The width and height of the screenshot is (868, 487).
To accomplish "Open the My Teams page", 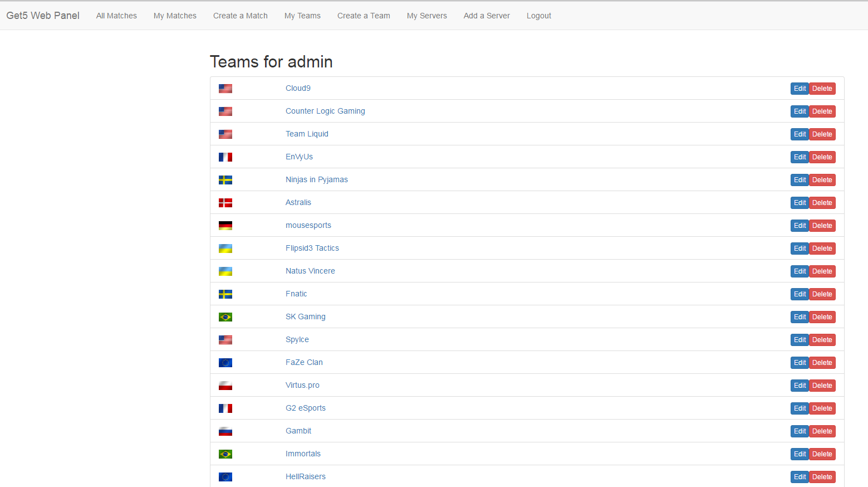I will coord(302,16).
